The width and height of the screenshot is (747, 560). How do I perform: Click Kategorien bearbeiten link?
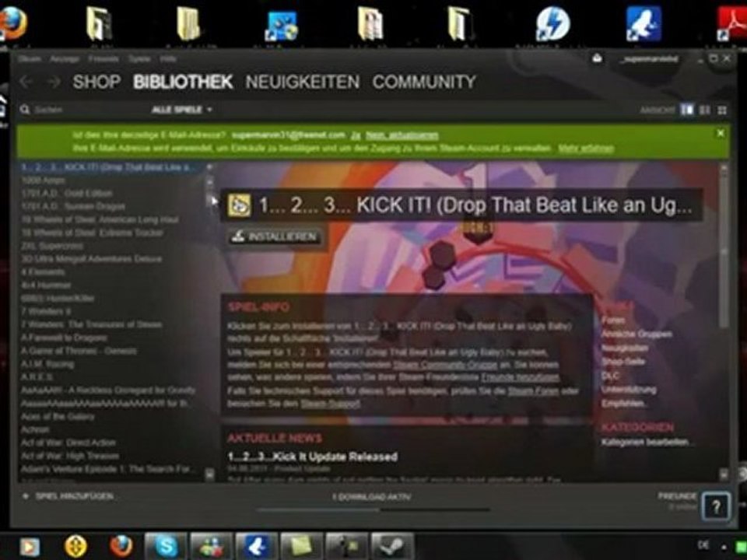tap(646, 443)
